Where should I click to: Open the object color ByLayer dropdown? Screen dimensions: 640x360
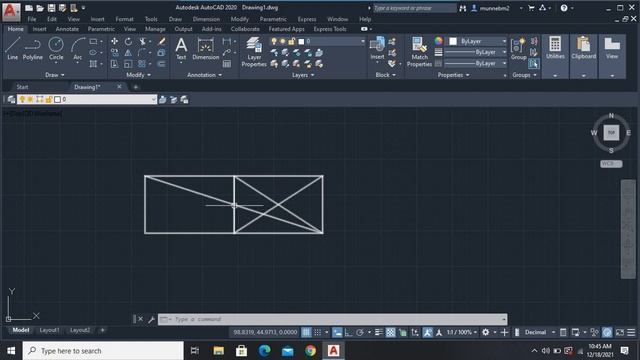pyautogui.click(x=478, y=41)
